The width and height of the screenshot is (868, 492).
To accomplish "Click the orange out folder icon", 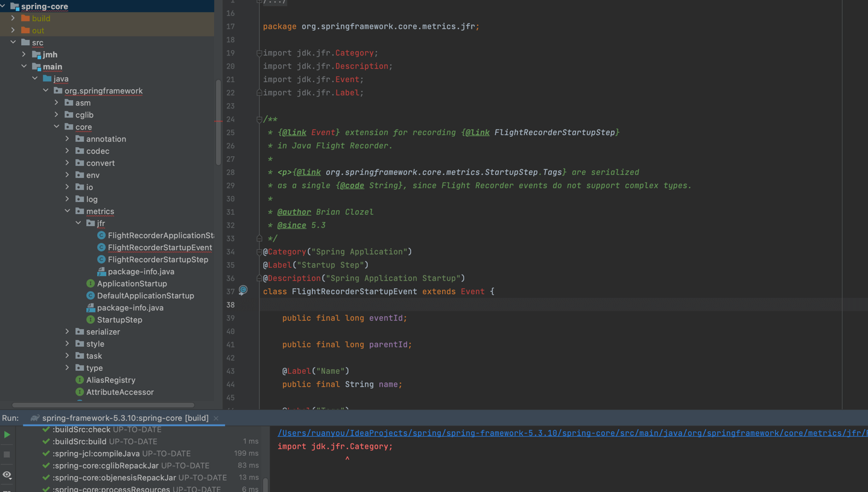I will pyautogui.click(x=25, y=30).
